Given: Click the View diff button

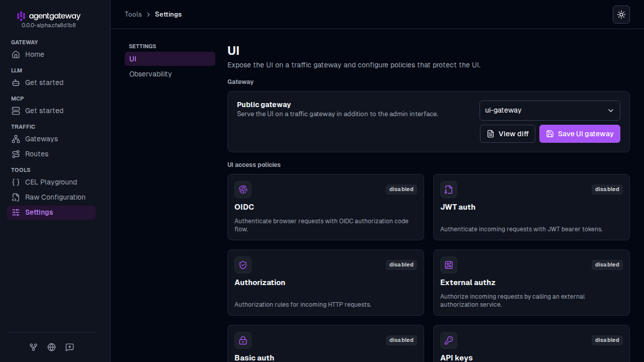Looking at the screenshot, I should pyautogui.click(x=507, y=134).
